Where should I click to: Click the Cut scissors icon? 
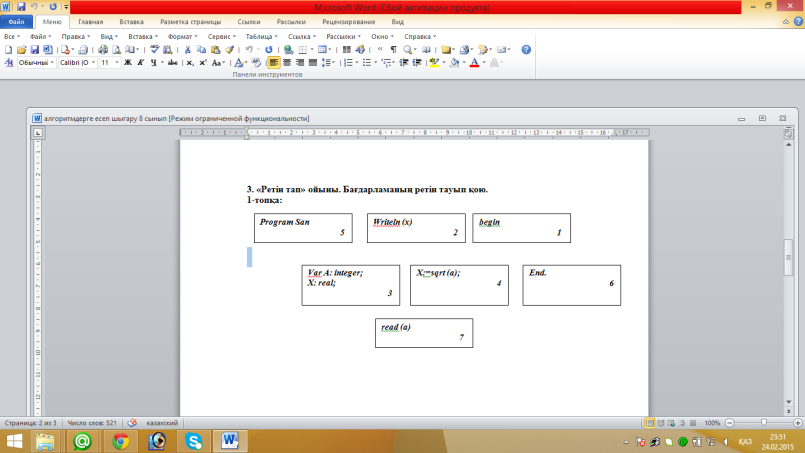click(x=187, y=50)
